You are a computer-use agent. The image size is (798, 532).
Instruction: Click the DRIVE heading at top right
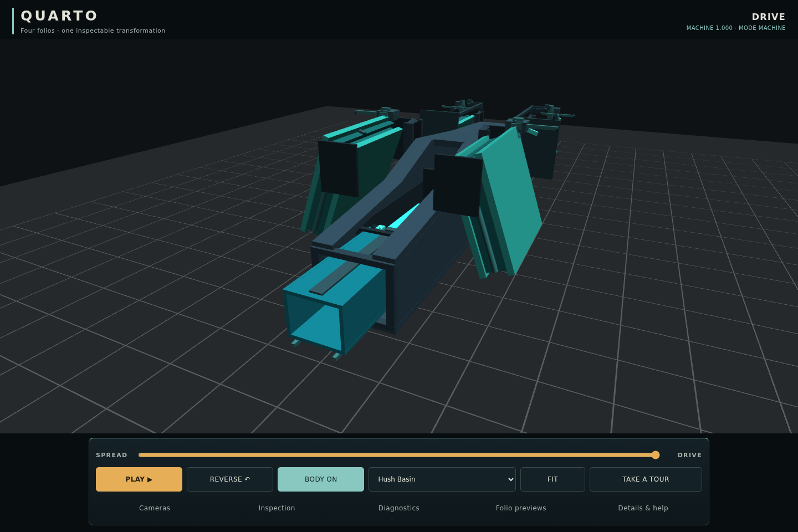tap(769, 17)
